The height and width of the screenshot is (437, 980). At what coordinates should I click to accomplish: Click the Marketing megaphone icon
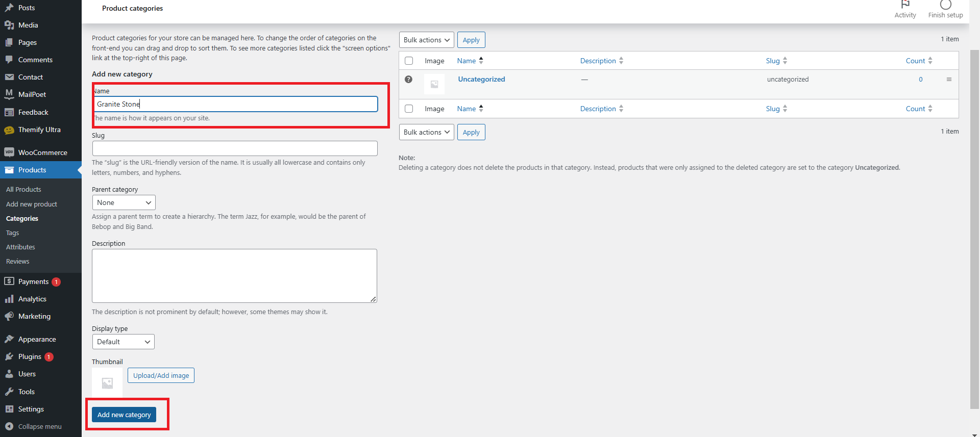click(x=9, y=316)
